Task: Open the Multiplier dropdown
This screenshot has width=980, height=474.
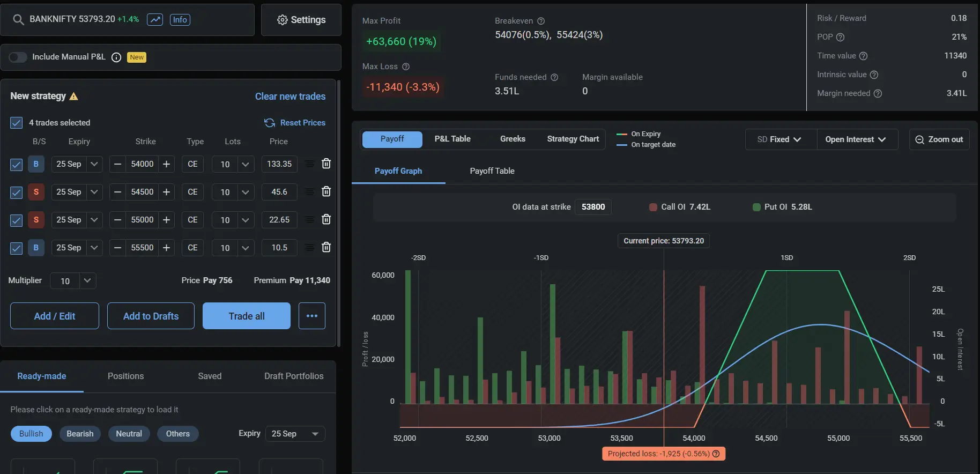Action: pos(87,280)
